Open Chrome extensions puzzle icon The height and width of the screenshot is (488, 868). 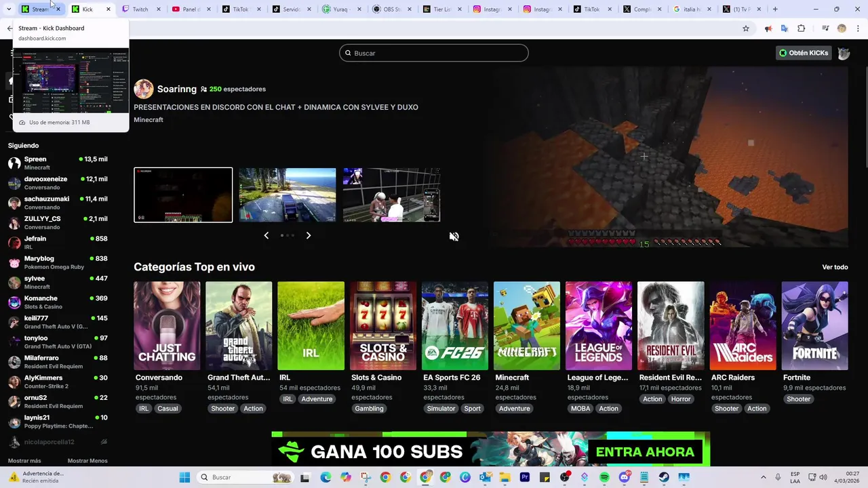(x=802, y=28)
